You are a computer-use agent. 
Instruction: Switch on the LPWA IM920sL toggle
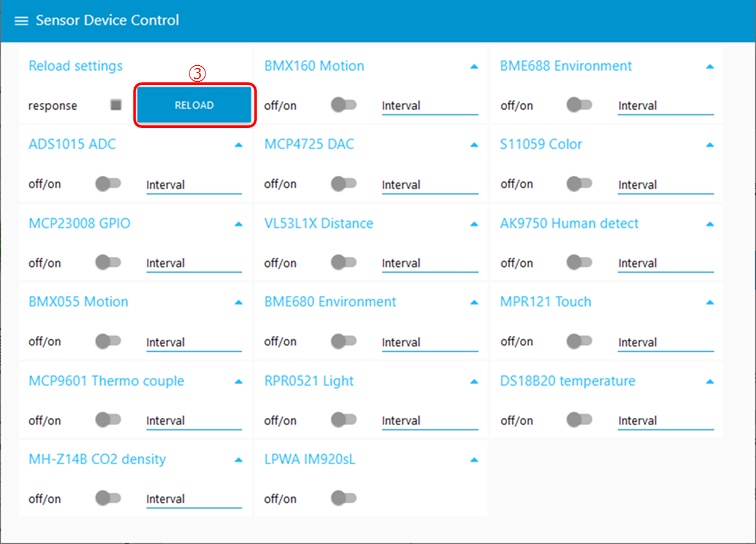[344, 498]
